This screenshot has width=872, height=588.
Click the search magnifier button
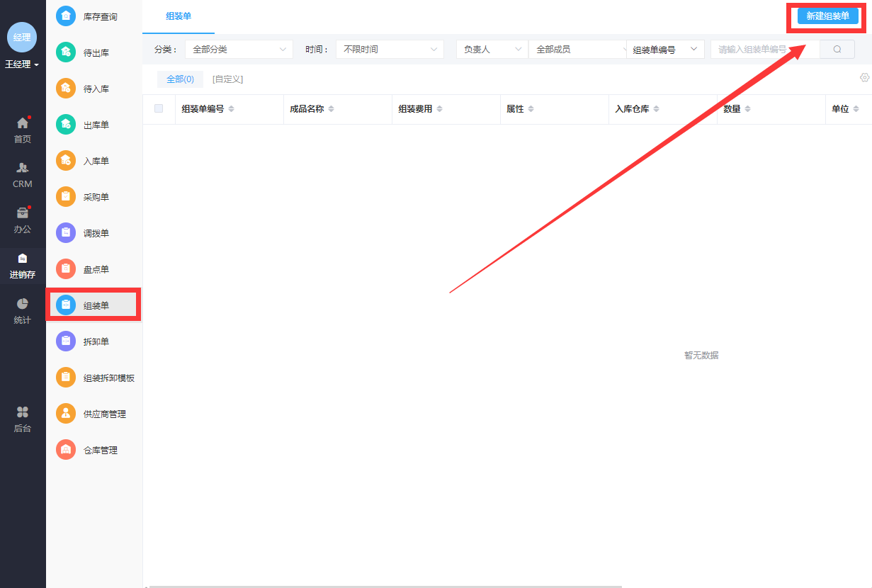(x=837, y=50)
